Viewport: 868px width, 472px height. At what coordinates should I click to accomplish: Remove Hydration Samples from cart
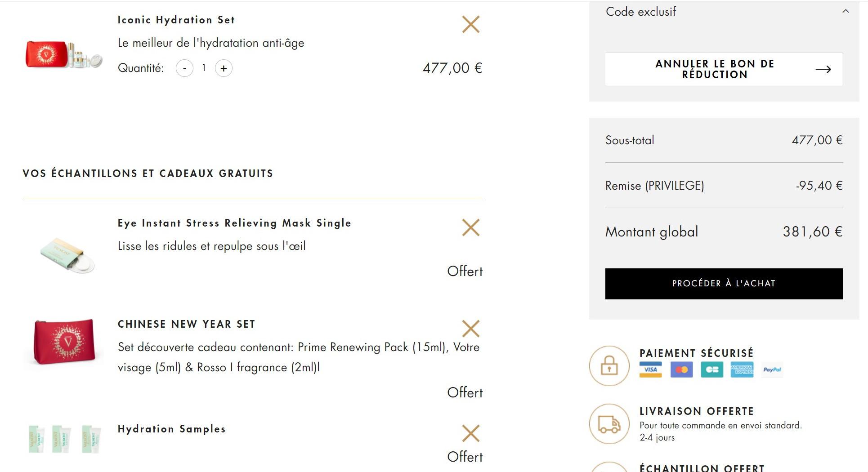point(471,434)
